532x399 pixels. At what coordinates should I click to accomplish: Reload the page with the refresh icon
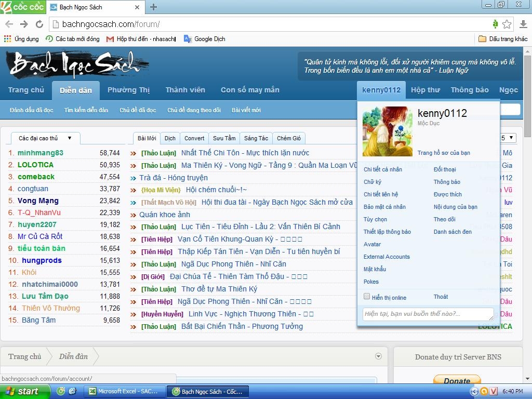pos(39,24)
